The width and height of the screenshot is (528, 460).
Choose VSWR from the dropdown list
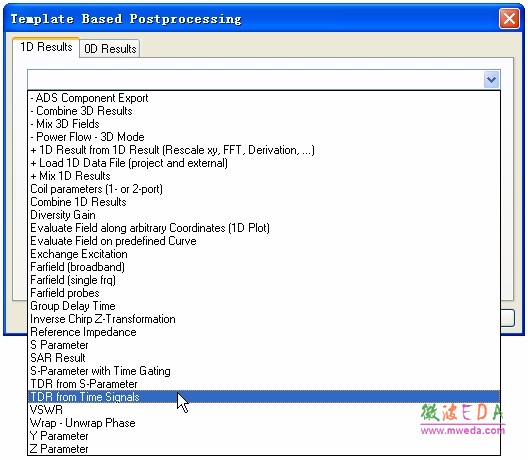click(264, 410)
